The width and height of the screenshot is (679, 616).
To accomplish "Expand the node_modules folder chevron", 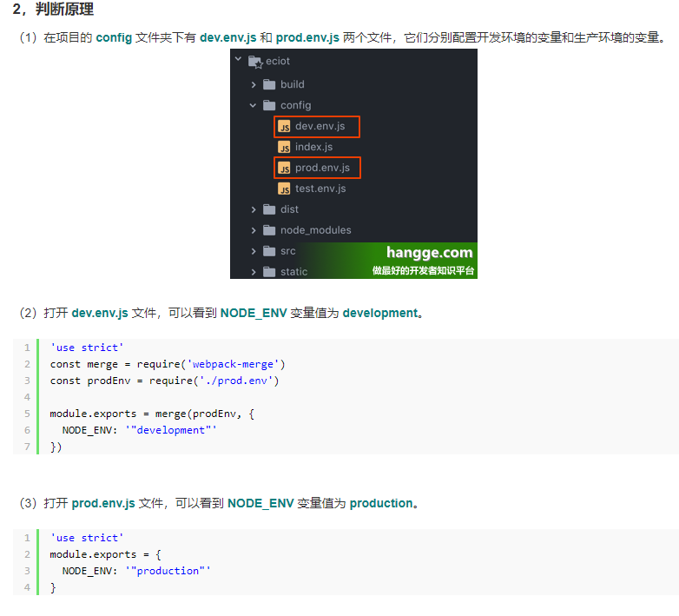I will [x=254, y=230].
